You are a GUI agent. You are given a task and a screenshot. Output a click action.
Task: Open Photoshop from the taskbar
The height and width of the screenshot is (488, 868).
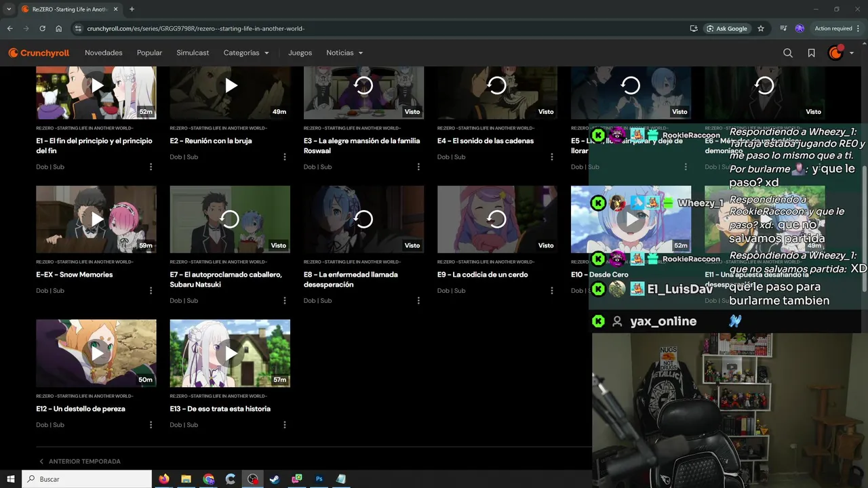319,479
